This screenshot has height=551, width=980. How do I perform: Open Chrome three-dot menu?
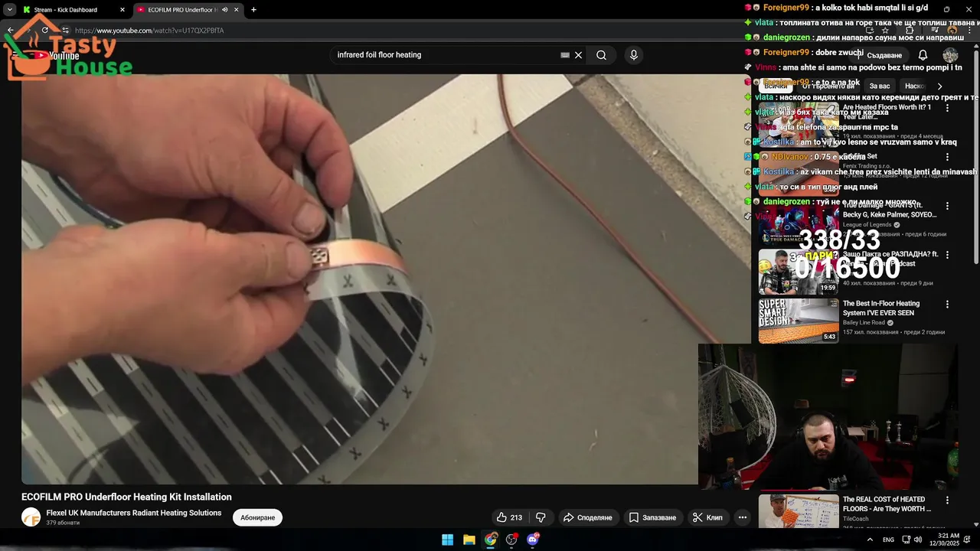(970, 31)
